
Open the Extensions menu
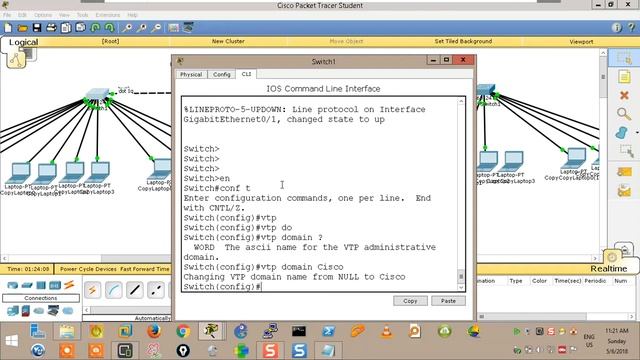click(x=108, y=15)
